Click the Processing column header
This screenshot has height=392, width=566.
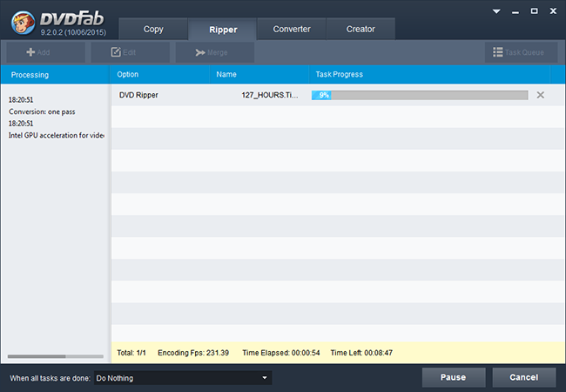click(55, 75)
